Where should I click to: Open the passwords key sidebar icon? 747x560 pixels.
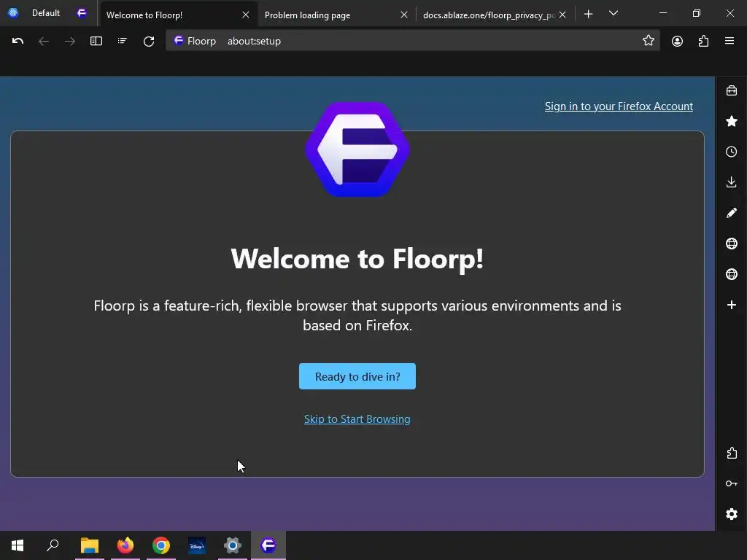(731, 483)
